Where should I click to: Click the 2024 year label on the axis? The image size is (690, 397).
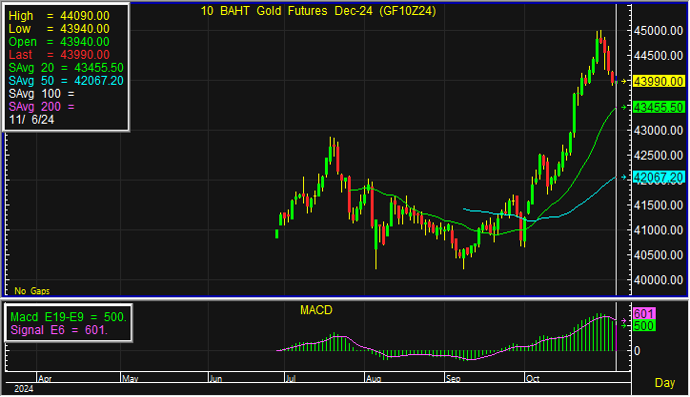tap(24, 389)
